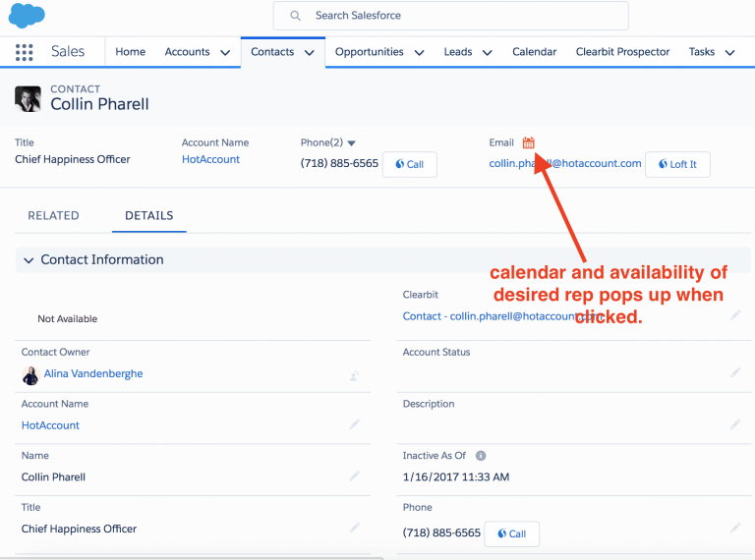The width and height of the screenshot is (755, 560).
Task: Switch to the RELATED tab
Action: pos(53,215)
